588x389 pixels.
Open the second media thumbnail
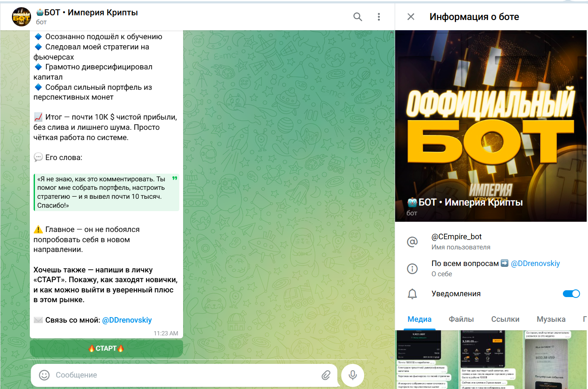point(491,360)
